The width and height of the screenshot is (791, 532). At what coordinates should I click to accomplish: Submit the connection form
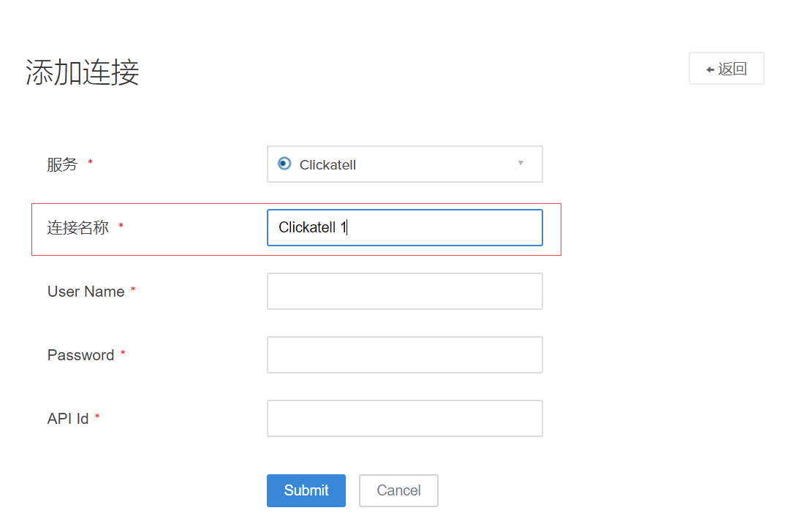306,490
